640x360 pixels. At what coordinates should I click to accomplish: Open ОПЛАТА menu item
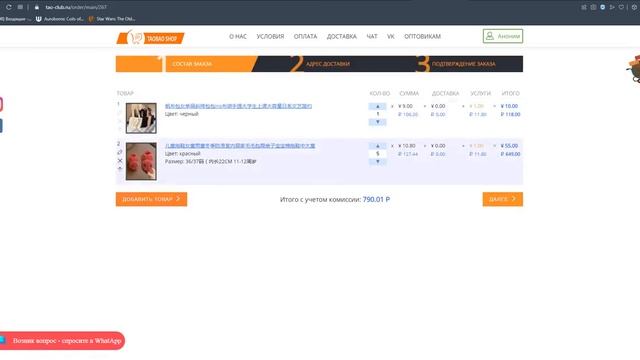pyautogui.click(x=305, y=36)
